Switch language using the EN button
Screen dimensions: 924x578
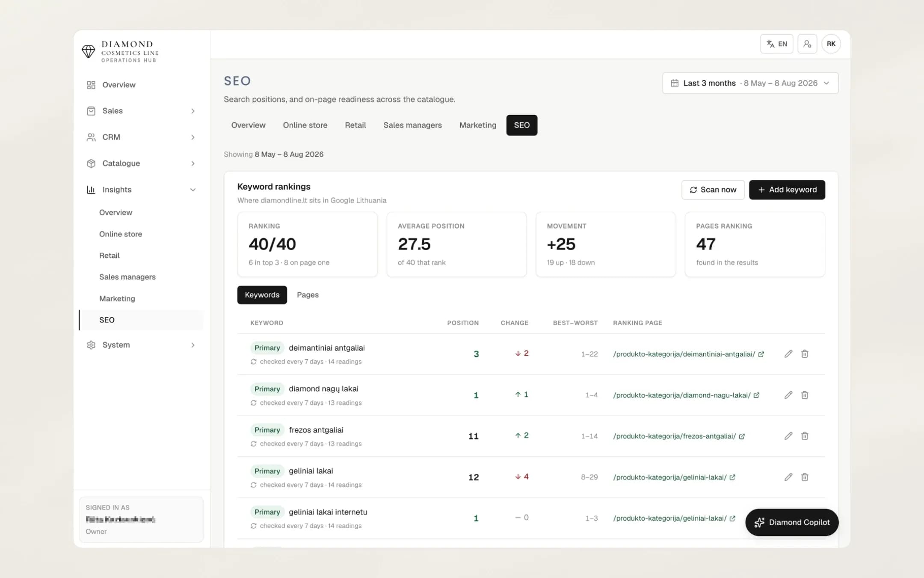click(776, 44)
